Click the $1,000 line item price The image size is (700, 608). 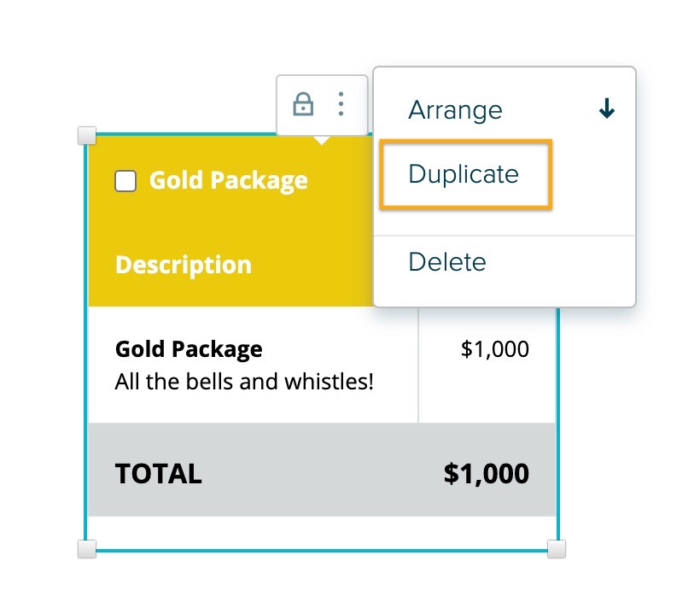pos(495,349)
